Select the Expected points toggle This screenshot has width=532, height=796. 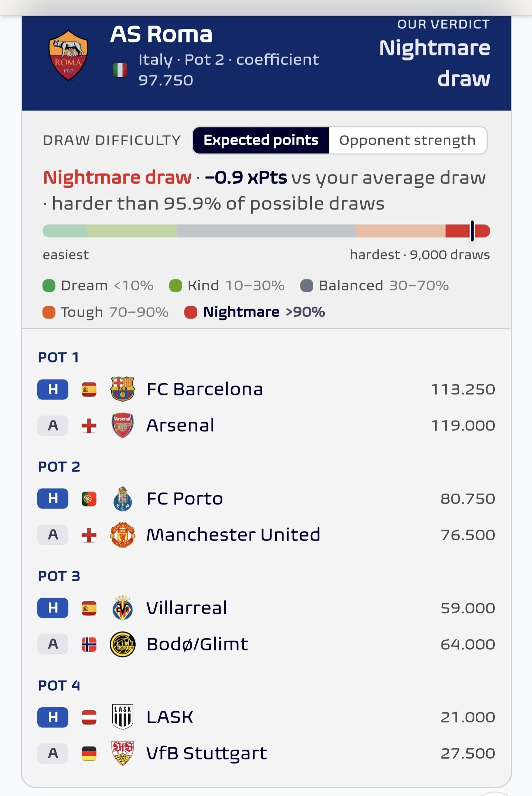(x=261, y=140)
